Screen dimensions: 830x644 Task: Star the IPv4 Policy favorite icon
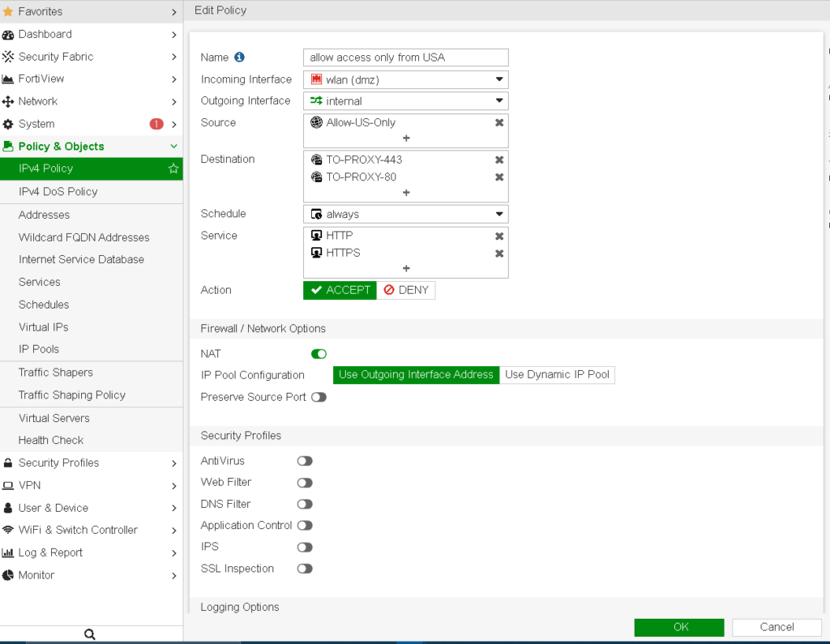pos(173,168)
